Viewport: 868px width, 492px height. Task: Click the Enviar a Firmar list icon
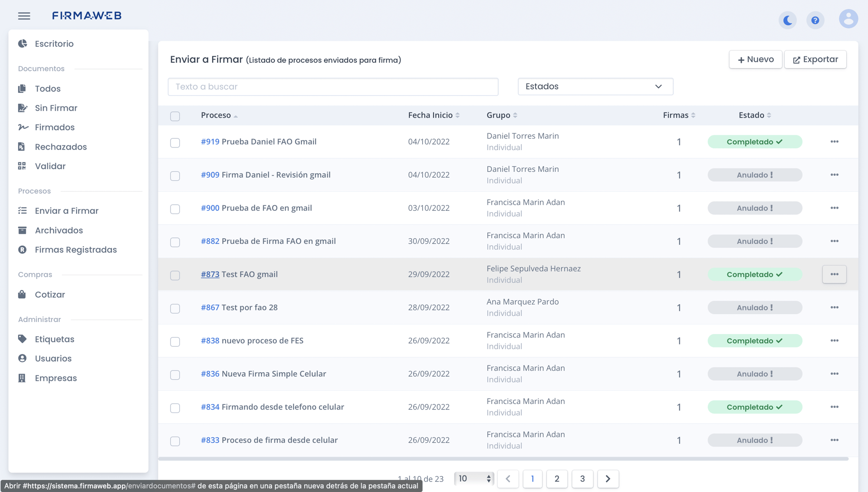click(x=23, y=210)
